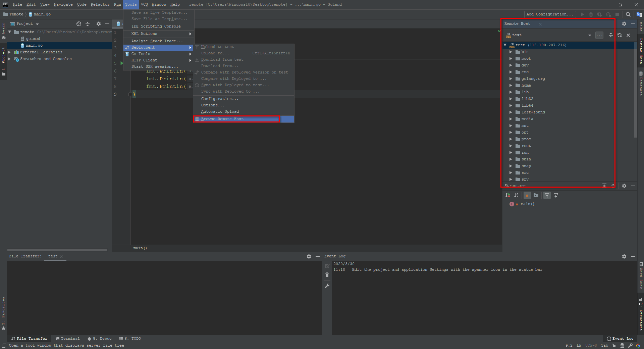Screen dimensions: 644x349
Task: Open the Project panel gear options
Action: [x=98, y=24]
